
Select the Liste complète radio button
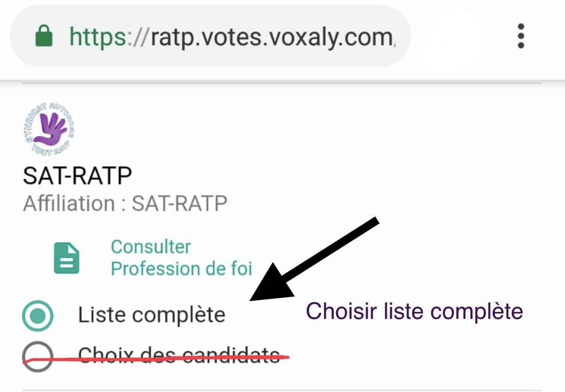(x=37, y=315)
